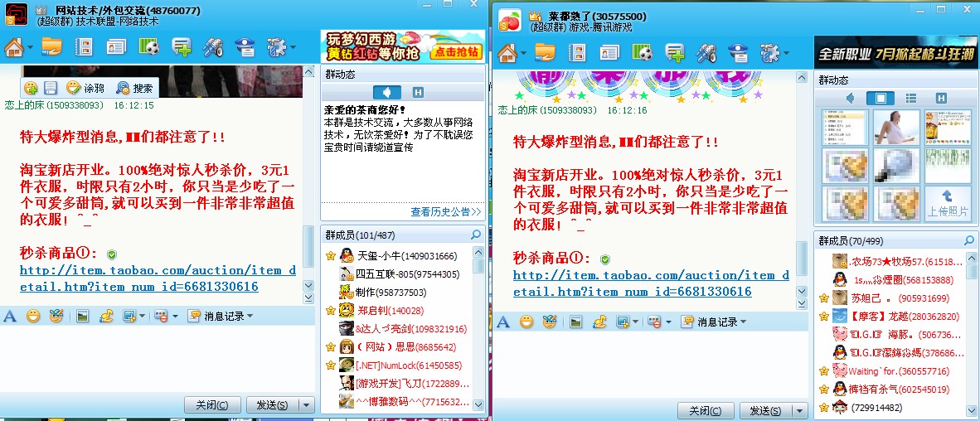Viewport: 980px width, 421px height.
Task: Click left chat vertical scrollbar thumb
Action: point(308,247)
